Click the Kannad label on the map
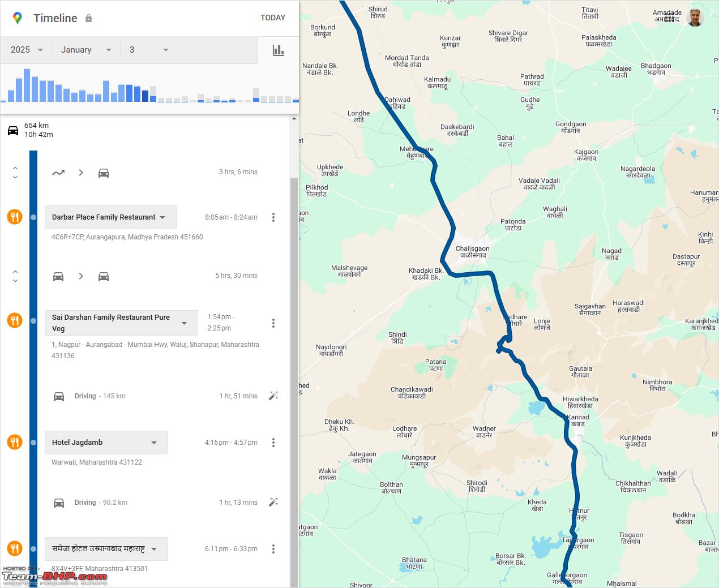 (x=578, y=420)
